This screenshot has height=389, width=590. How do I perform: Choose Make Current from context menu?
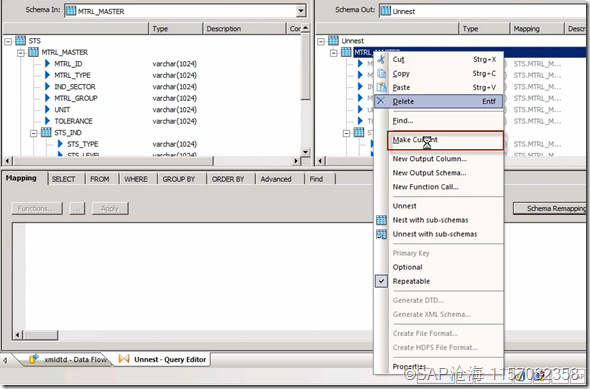click(446, 140)
